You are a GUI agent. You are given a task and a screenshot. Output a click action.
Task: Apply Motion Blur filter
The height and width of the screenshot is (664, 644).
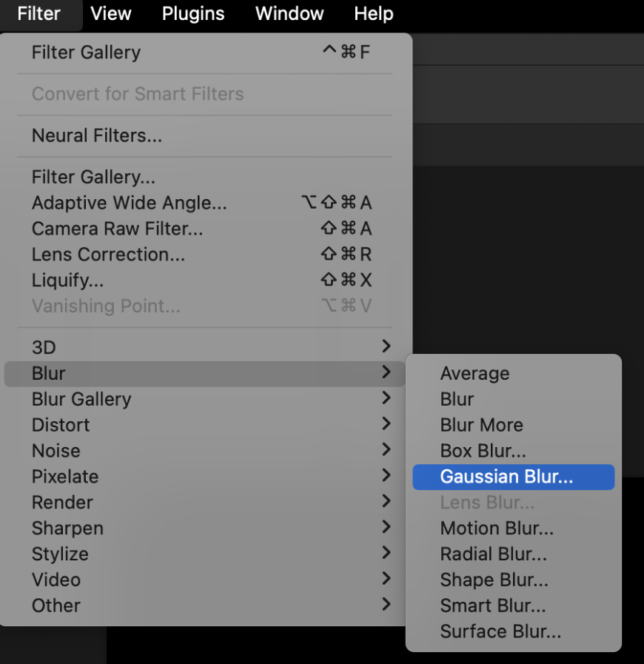[497, 529]
